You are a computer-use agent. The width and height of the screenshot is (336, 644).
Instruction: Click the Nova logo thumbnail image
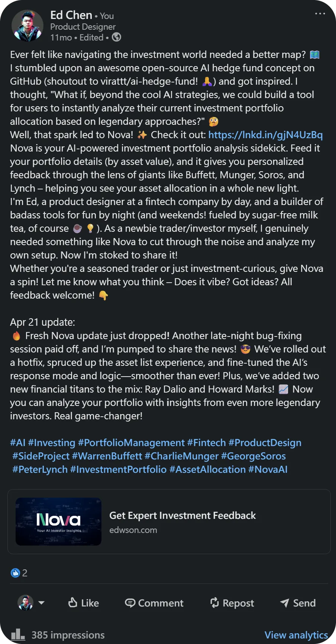tap(58, 521)
